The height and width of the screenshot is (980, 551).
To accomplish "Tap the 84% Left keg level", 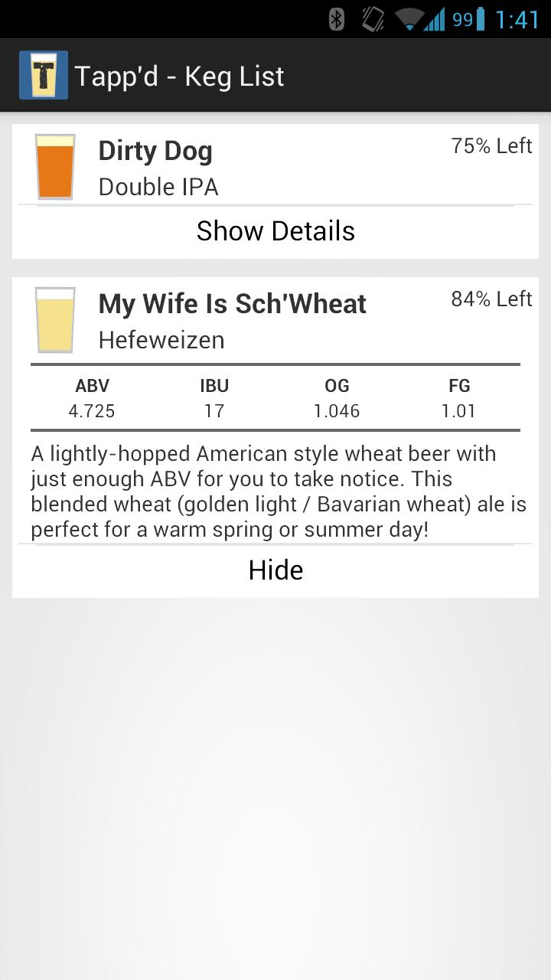I will pos(491,299).
